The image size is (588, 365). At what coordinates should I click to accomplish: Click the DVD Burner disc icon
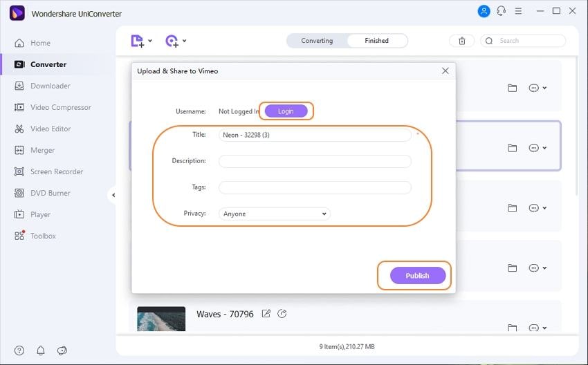pyautogui.click(x=19, y=193)
